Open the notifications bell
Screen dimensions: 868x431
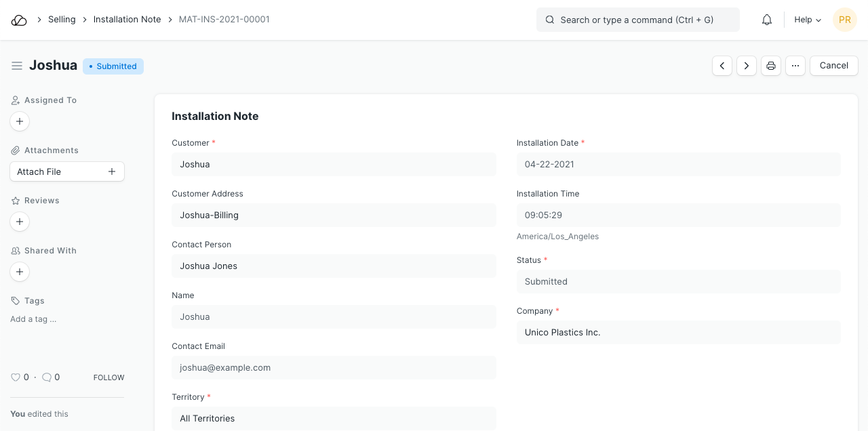tap(767, 20)
